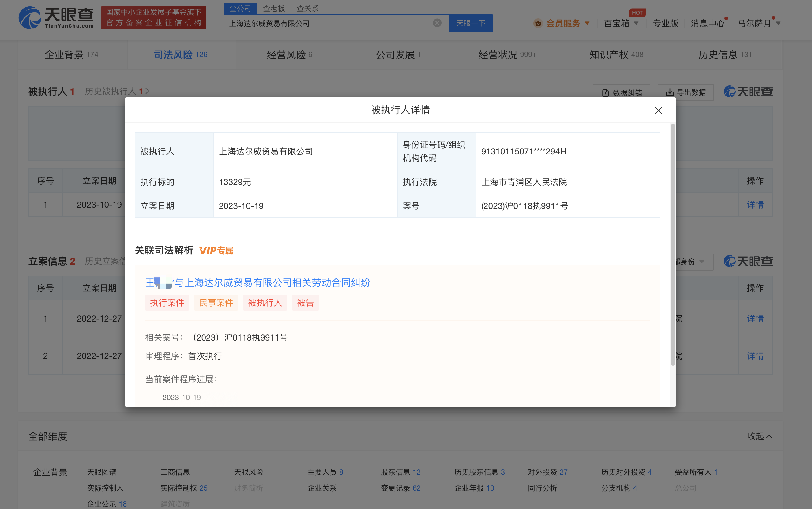The height and width of the screenshot is (509, 812).
Task: Select the 知识产权 menu item
Action: tap(615, 54)
